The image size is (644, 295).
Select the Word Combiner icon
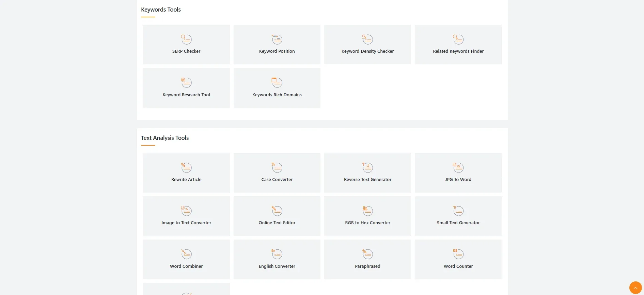pos(186,254)
